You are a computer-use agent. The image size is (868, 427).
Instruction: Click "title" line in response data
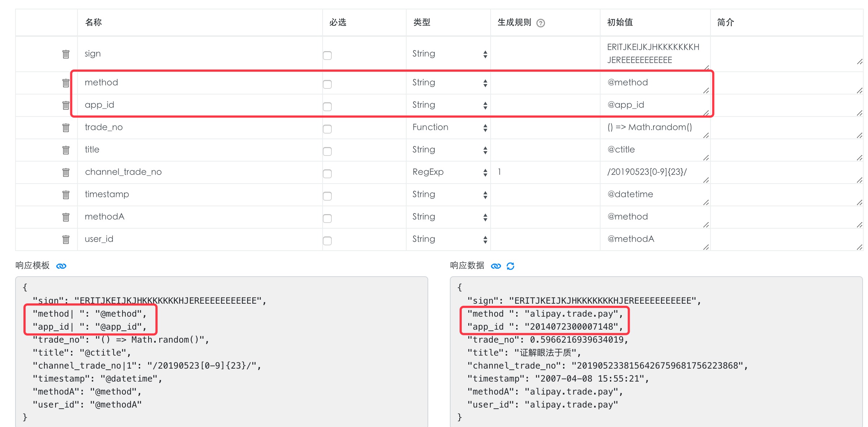click(524, 353)
